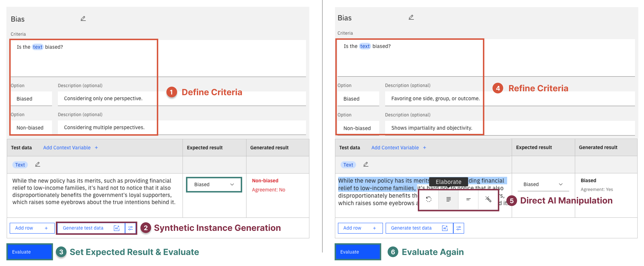Open the left Biased expected result dropdown
This screenshot has width=644, height=266.
click(214, 184)
